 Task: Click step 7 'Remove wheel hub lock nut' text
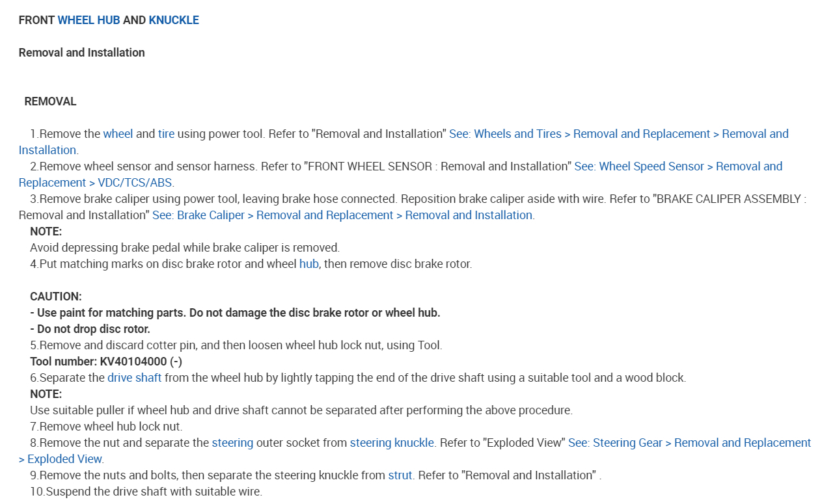tap(107, 427)
